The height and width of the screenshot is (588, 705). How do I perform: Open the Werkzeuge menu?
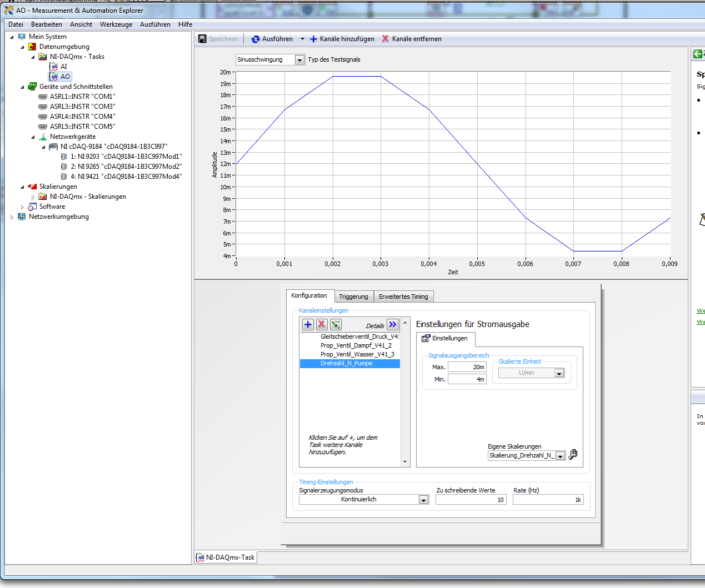coord(116,24)
